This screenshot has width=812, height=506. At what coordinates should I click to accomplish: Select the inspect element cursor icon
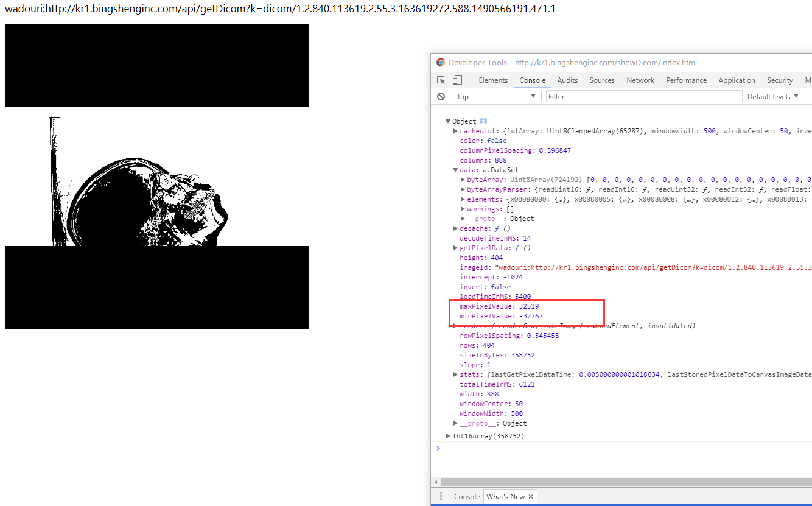click(441, 80)
